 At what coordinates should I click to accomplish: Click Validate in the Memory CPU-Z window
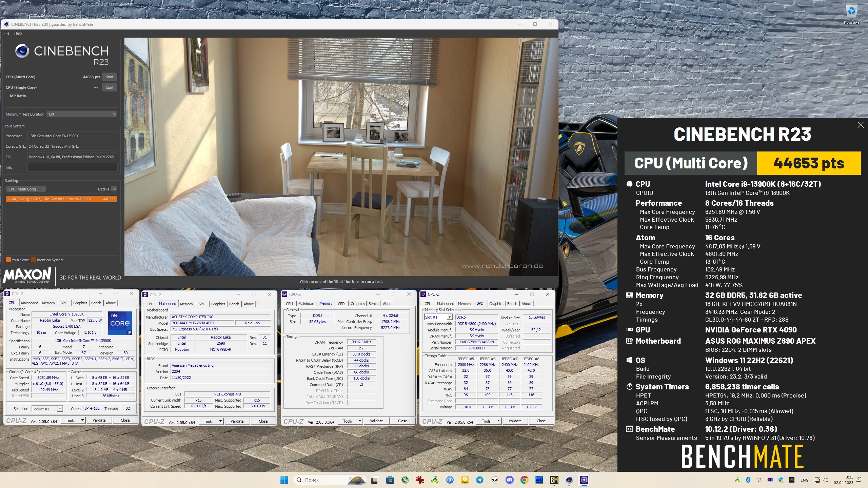(x=376, y=421)
